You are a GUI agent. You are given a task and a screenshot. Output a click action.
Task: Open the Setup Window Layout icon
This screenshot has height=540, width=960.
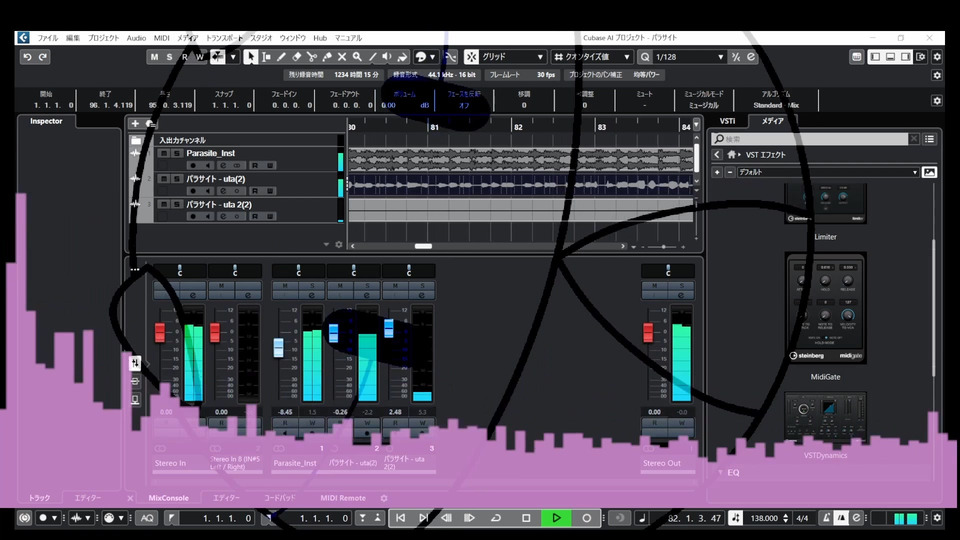(x=921, y=57)
